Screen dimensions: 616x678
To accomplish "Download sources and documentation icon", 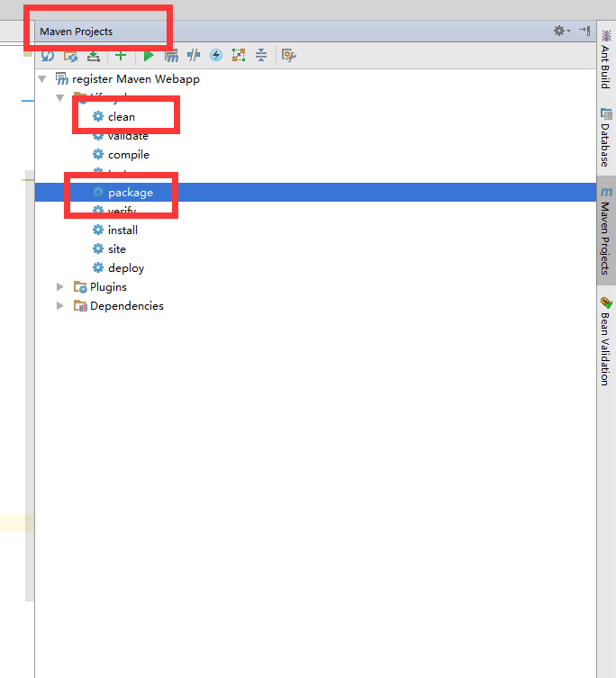I will tap(94, 56).
